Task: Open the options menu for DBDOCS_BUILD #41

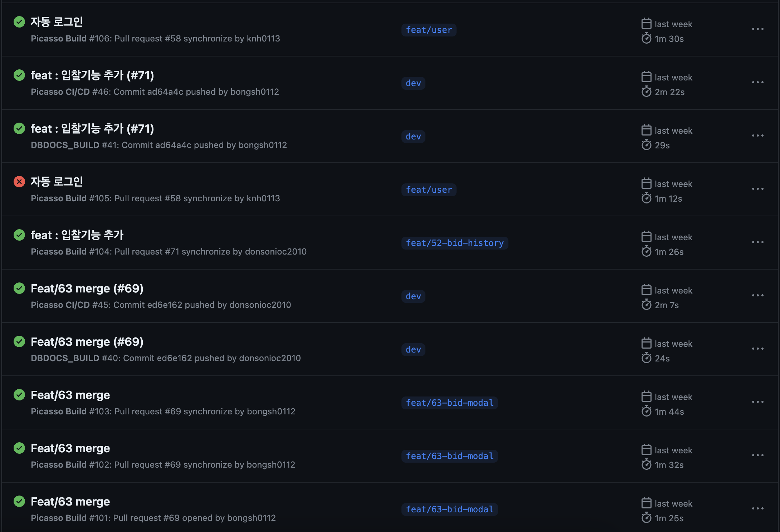Action: (757, 136)
